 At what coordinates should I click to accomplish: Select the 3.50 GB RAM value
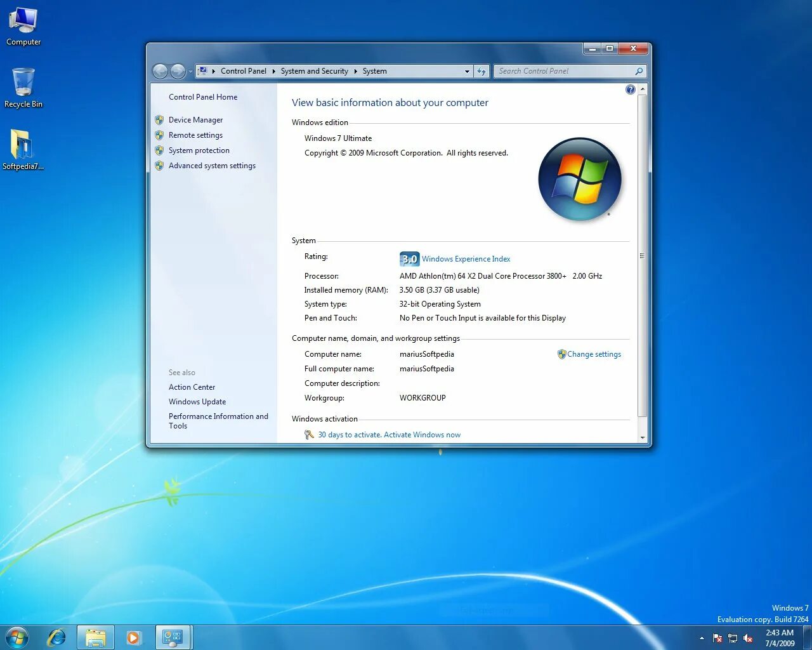pyautogui.click(x=440, y=290)
